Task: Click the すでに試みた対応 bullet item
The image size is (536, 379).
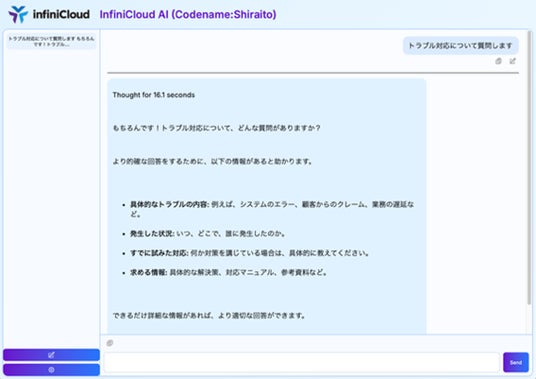Action: [x=250, y=253]
